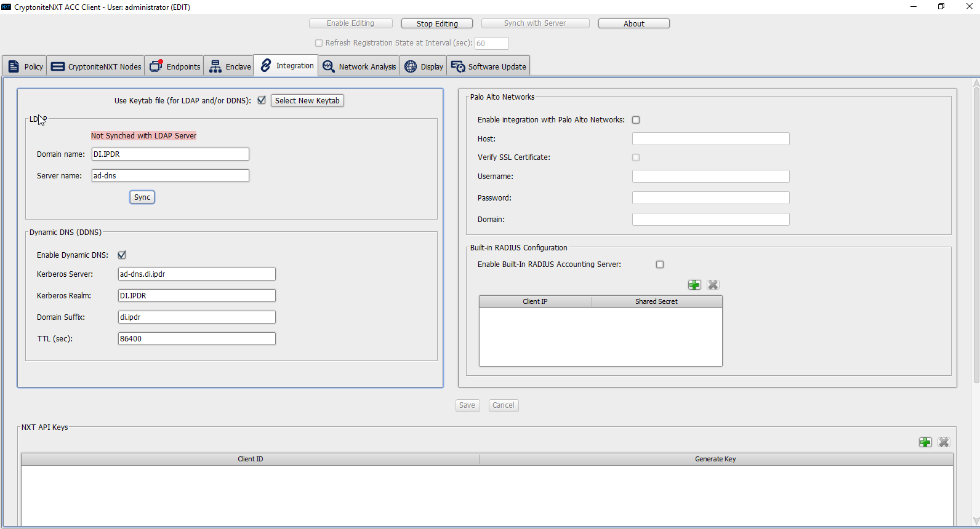
Task: Focus the LDAP Domain name field
Action: [x=171, y=154]
